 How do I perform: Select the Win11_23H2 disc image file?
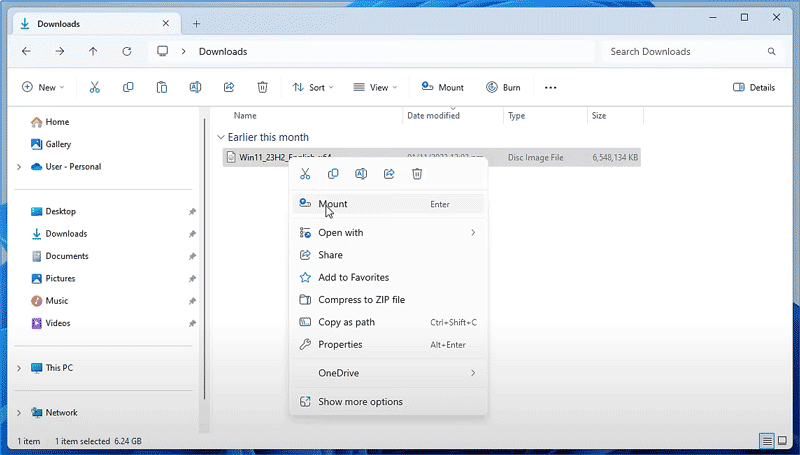[432, 158]
